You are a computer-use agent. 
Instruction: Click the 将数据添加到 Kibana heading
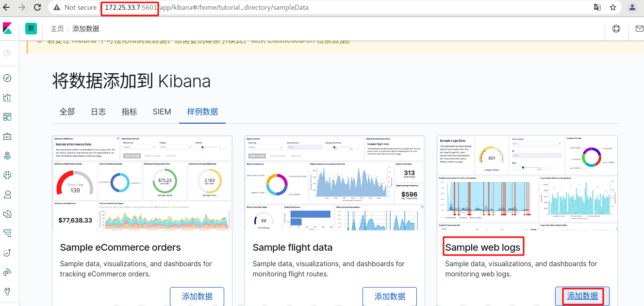pos(132,81)
